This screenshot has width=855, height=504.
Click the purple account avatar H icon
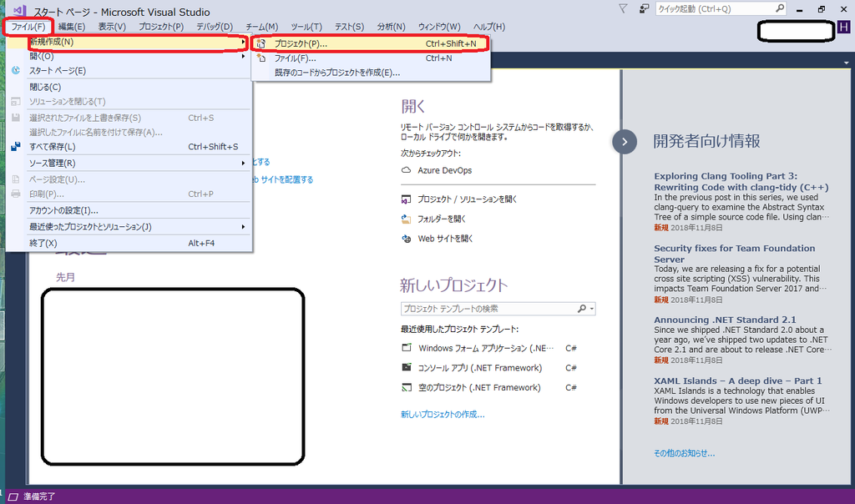pyautogui.click(x=843, y=27)
